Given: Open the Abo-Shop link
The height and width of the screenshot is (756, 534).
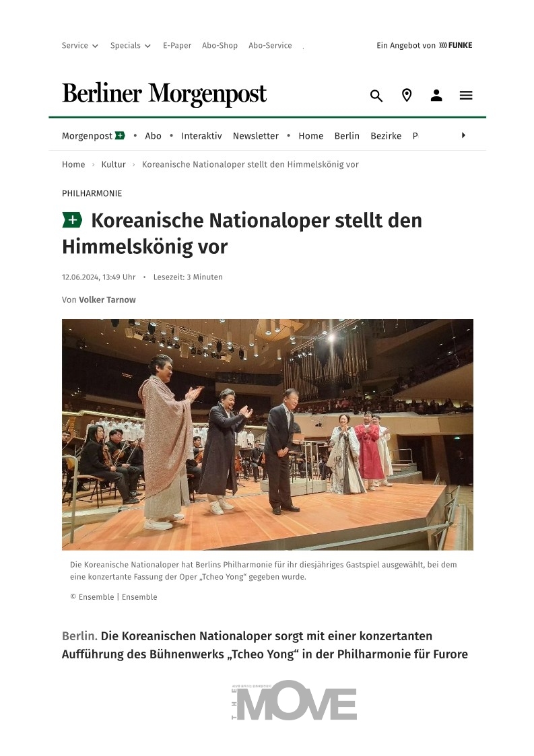Looking at the screenshot, I should [x=220, y=45].
